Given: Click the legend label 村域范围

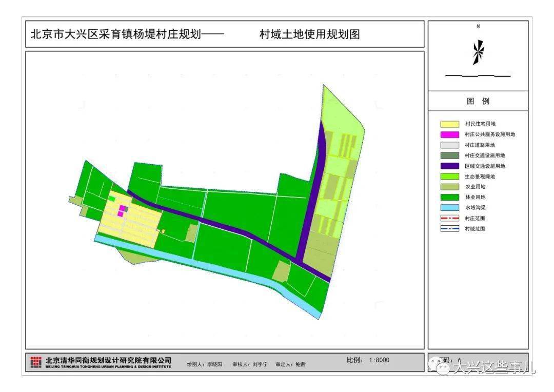Looking at the screenshot, I should pyautogui.click(x=475, y=229).
